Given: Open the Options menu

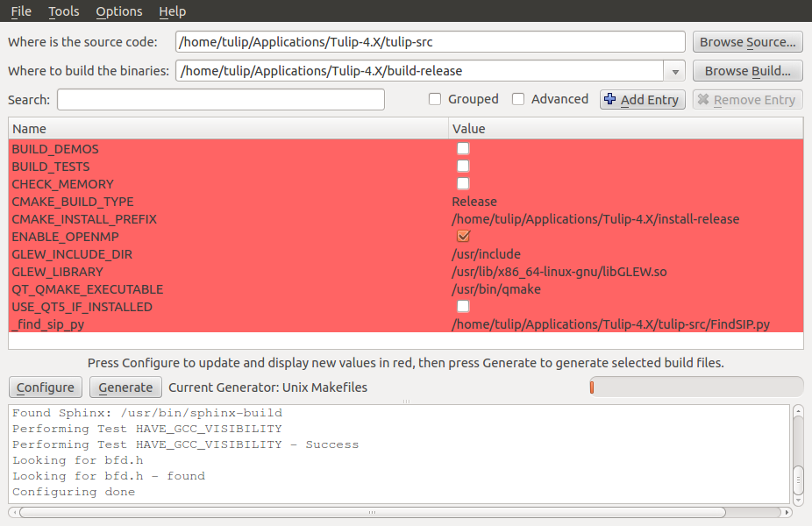Looking at the screenshot, I should click(119, 11).
